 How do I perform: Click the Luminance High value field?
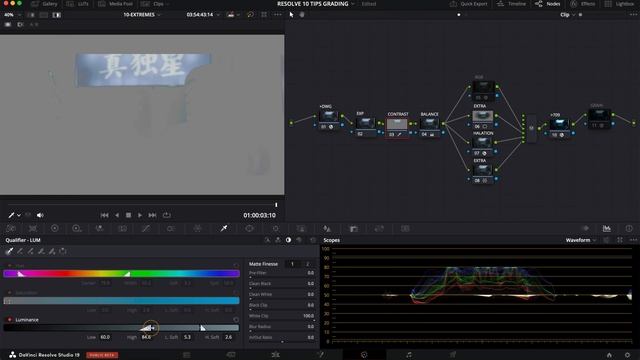point(146,337)
